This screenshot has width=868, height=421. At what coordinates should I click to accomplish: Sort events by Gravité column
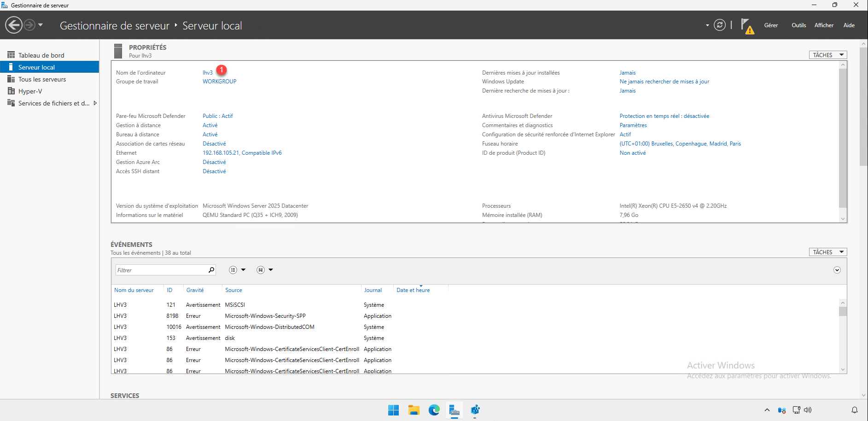coord(195,290)
